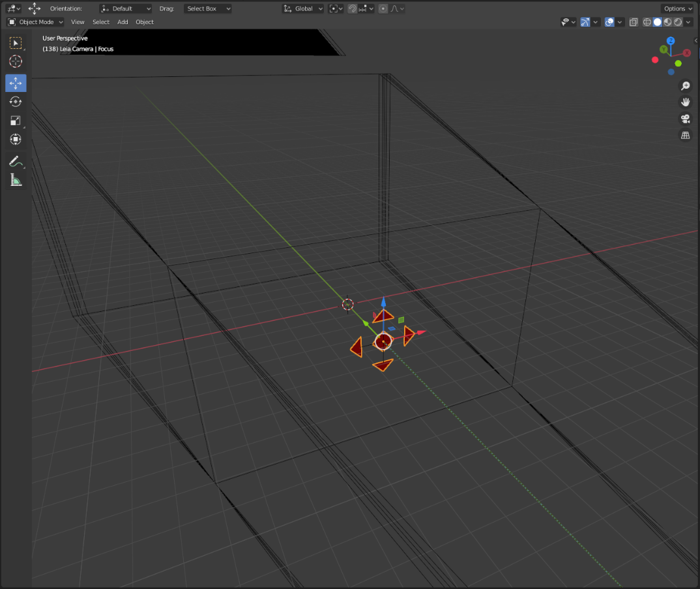Switch to Solid shading
Screen dimensions: 700x589
[x=658, y=22]
